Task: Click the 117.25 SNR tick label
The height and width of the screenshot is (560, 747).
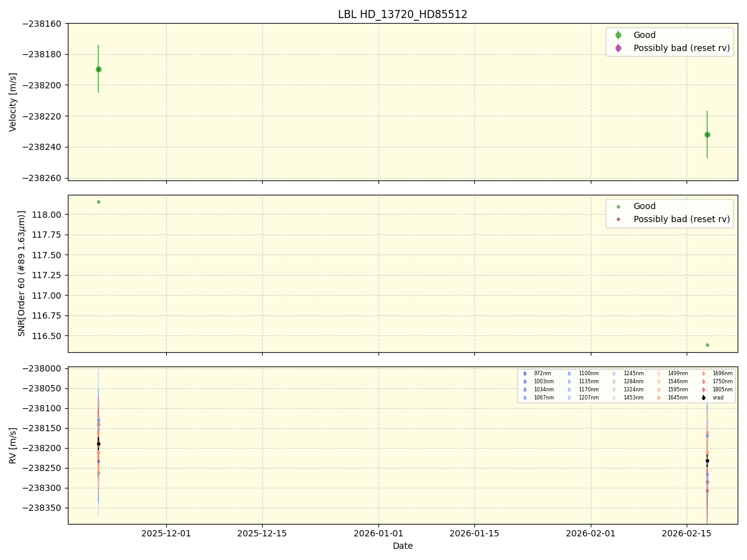Action: tap(47, 275)
